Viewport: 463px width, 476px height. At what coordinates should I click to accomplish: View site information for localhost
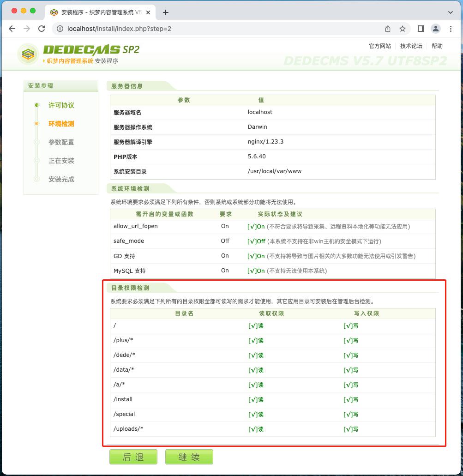(60, 29)
